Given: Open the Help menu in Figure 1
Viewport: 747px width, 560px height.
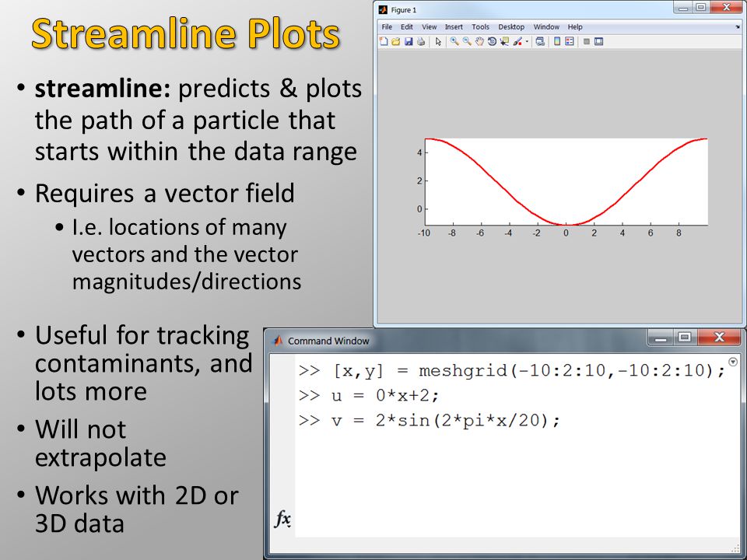Looking at the screenshot, I should (575, 27).
